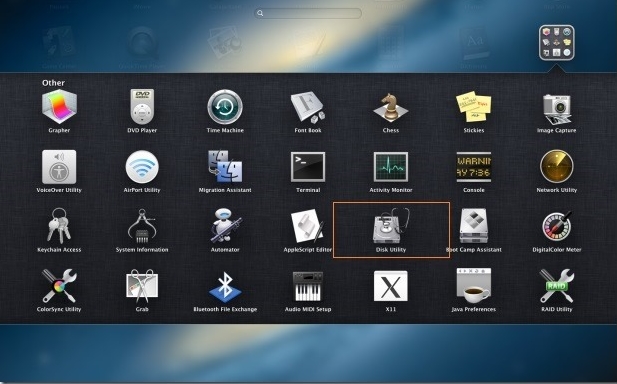
Task: Open System Information
Action: [x=142, y=226]
